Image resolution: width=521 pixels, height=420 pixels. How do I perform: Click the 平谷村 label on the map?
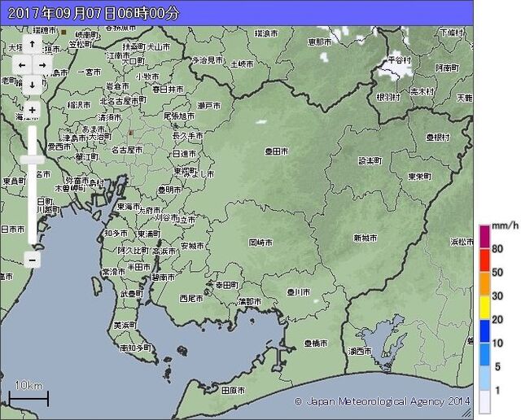point(400,60)
